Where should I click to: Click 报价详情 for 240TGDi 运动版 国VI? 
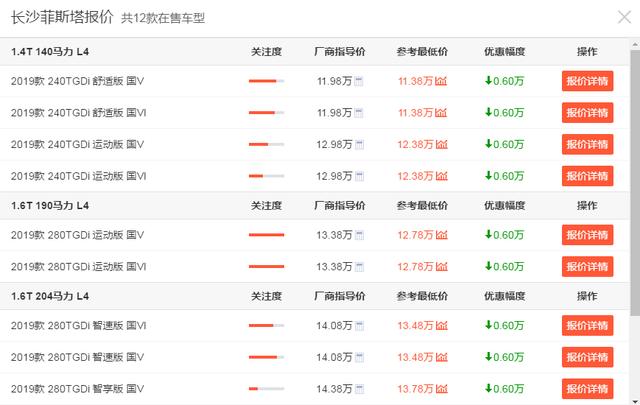tap(587, 176)
